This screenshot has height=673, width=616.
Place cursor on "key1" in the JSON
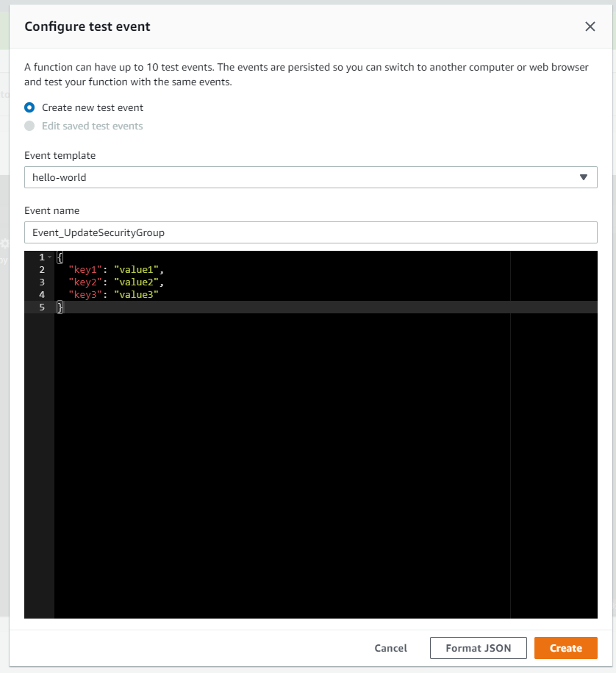[85, 270]
